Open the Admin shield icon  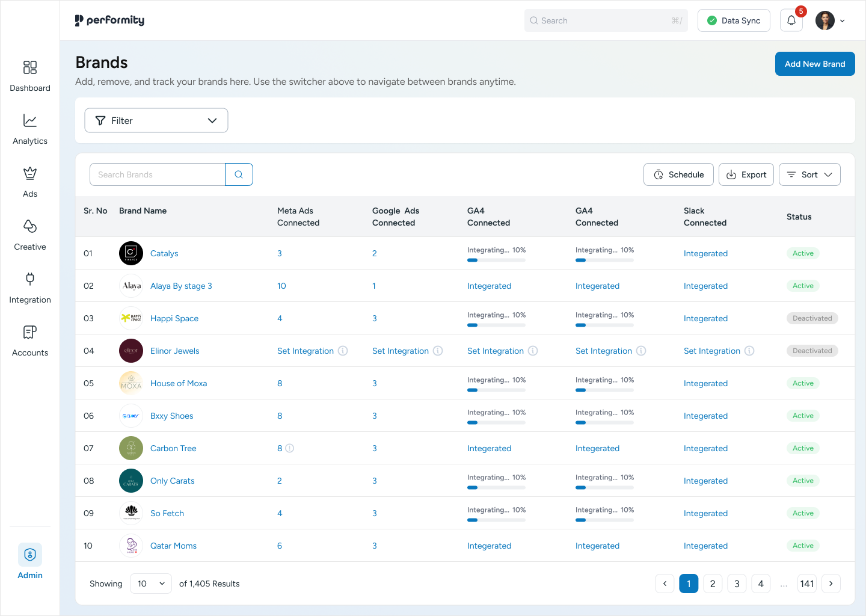click(x=30, y=555)
